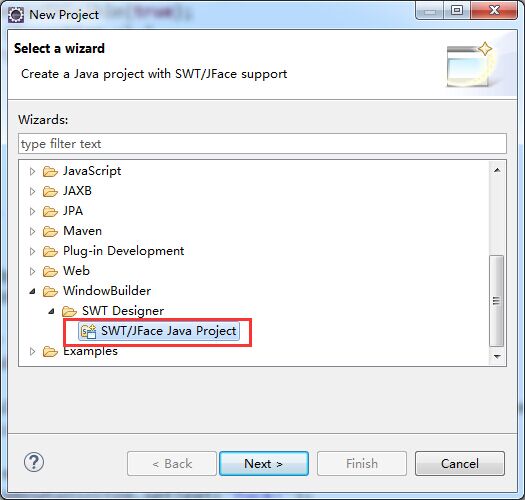Image resolution: width=525 pixels, height=500 pixels.
Task: Expand the Web category arrow
Action: coord(32,271)
